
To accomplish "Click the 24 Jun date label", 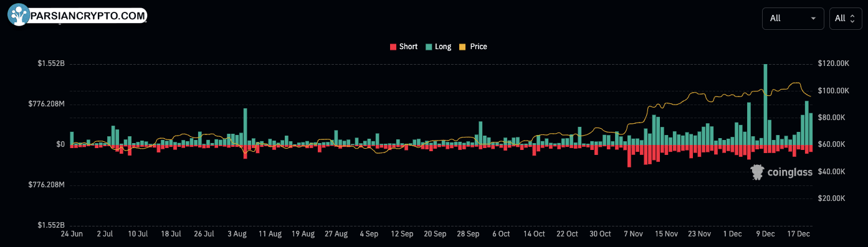I will point(72,234).
